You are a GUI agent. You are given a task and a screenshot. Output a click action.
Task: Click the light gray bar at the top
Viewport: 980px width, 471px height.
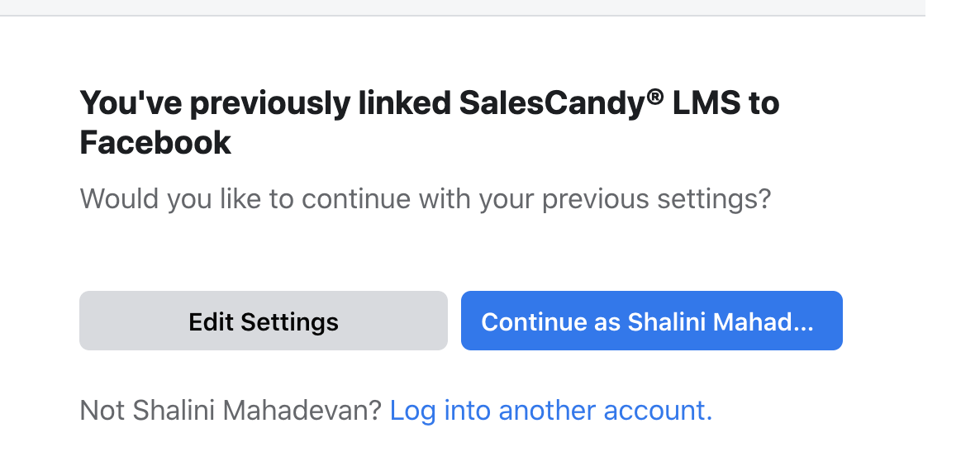point(463,7)
